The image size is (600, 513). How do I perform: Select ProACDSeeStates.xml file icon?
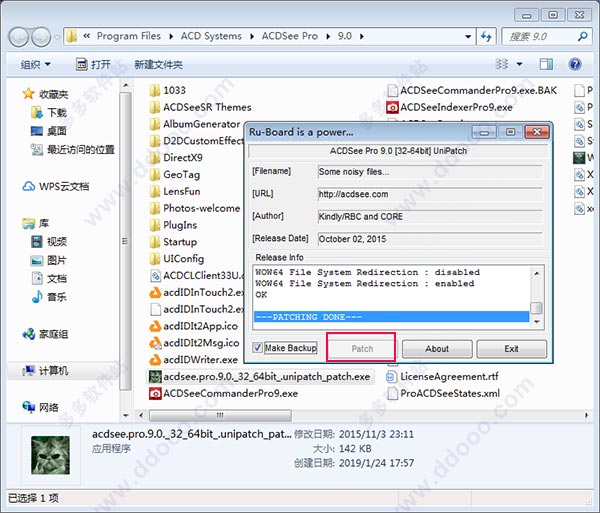(392, 394)
